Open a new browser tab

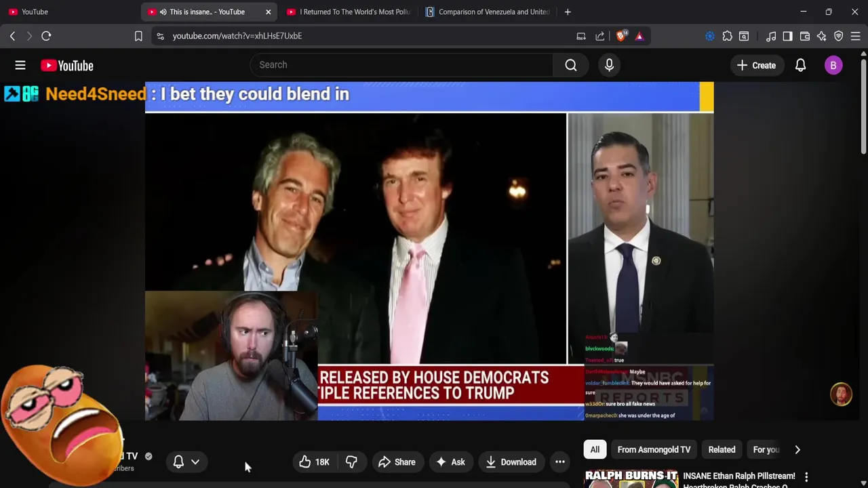568,12
